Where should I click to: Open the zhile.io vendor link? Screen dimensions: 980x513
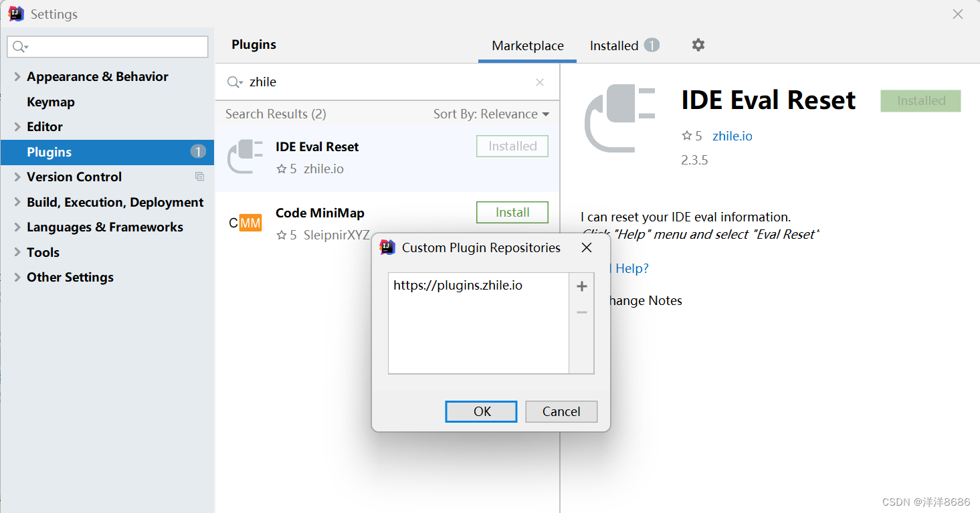(x=732, y=136)
